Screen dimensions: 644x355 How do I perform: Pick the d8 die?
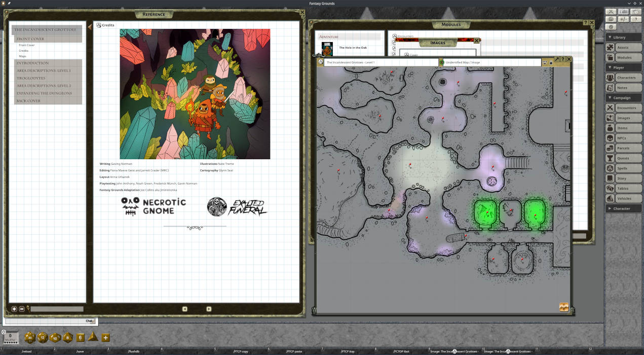pyautogui.click(x=68, y=337)
